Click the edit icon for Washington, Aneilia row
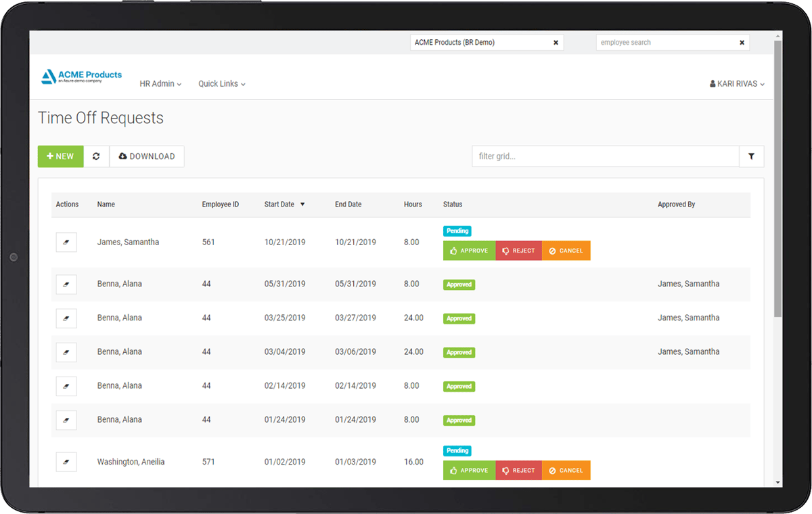 pos(66,462)
